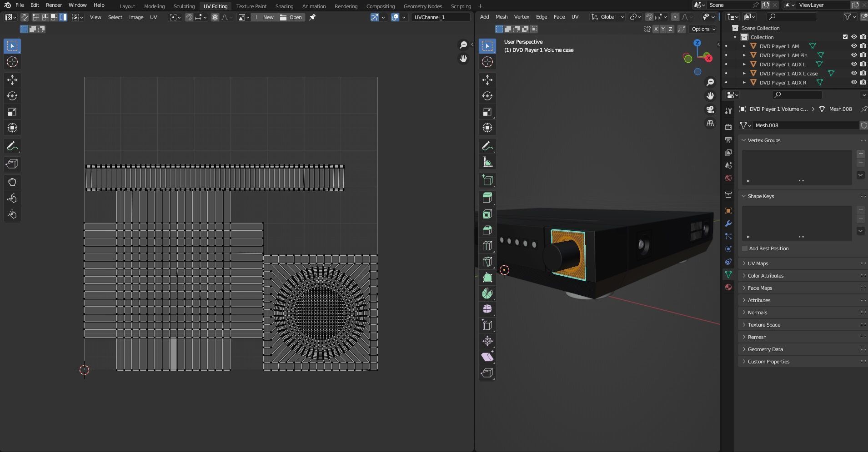Select the 3D viewport Measure tool
868x452 pixels.
[487, 162]
